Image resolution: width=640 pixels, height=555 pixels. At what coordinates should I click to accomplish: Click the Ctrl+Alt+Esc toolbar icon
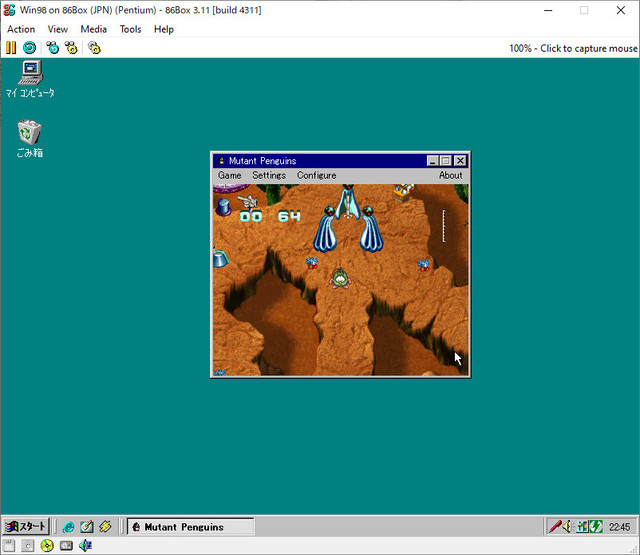point(71,48)
